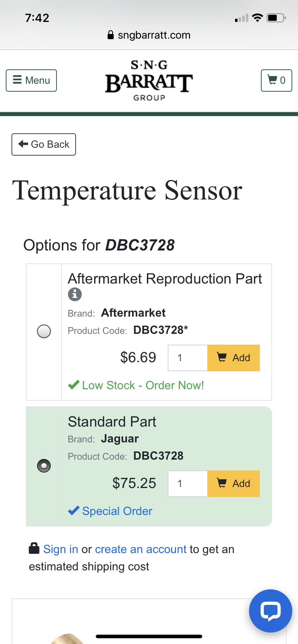The image size is (298, 644).
Task: Tap the sngbarratt.com address bar
Action: click(x=154, y=35)
